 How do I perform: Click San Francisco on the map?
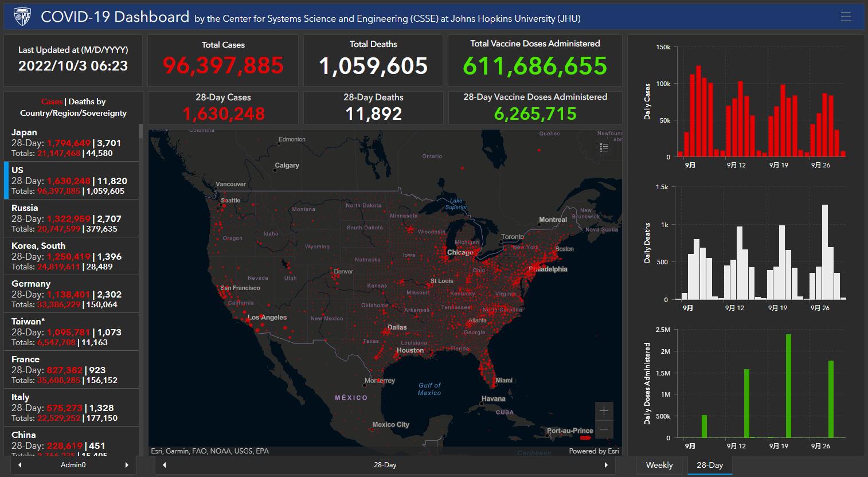[240, 288]
